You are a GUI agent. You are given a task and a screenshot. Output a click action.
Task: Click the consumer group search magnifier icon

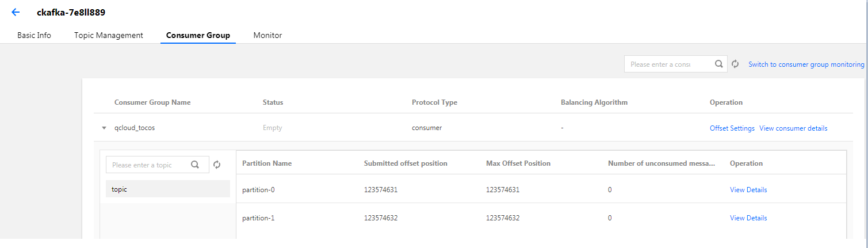coord(718,64)
